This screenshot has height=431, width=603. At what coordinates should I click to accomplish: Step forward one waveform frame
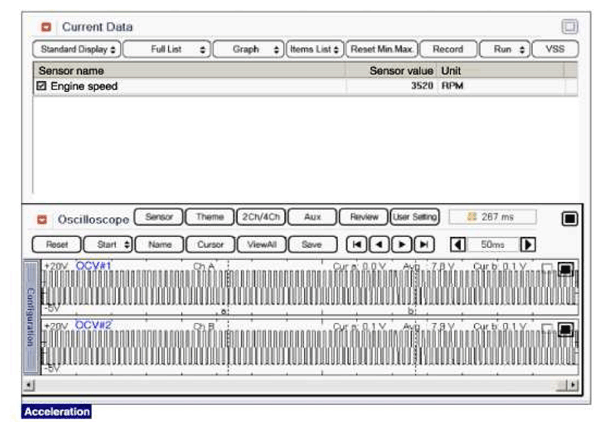[x=402, y=243]
